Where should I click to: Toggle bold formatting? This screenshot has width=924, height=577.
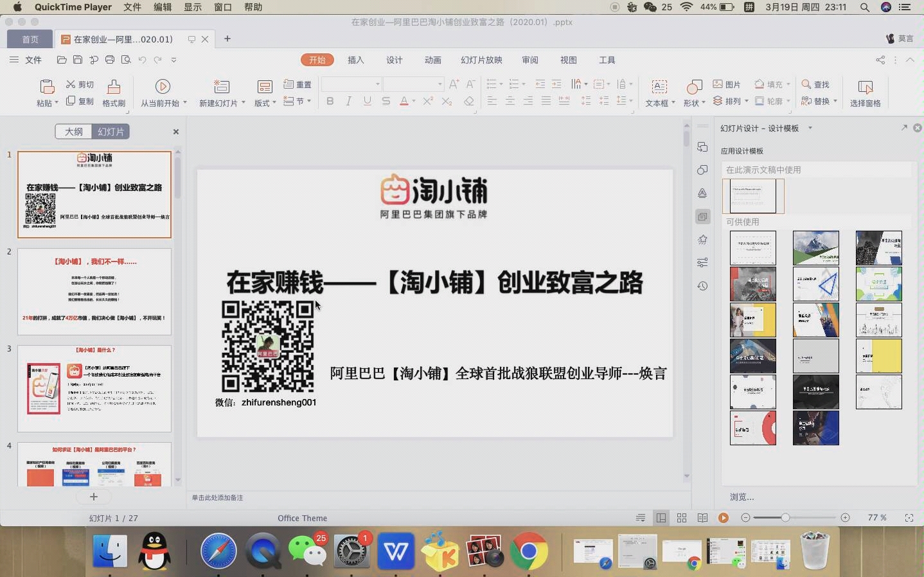tap(330, 101)
